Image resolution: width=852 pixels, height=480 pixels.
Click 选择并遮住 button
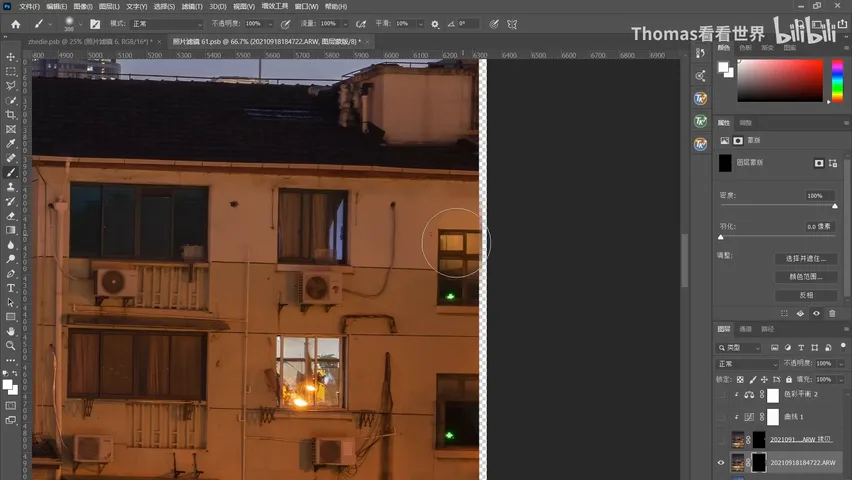(806, 258)
